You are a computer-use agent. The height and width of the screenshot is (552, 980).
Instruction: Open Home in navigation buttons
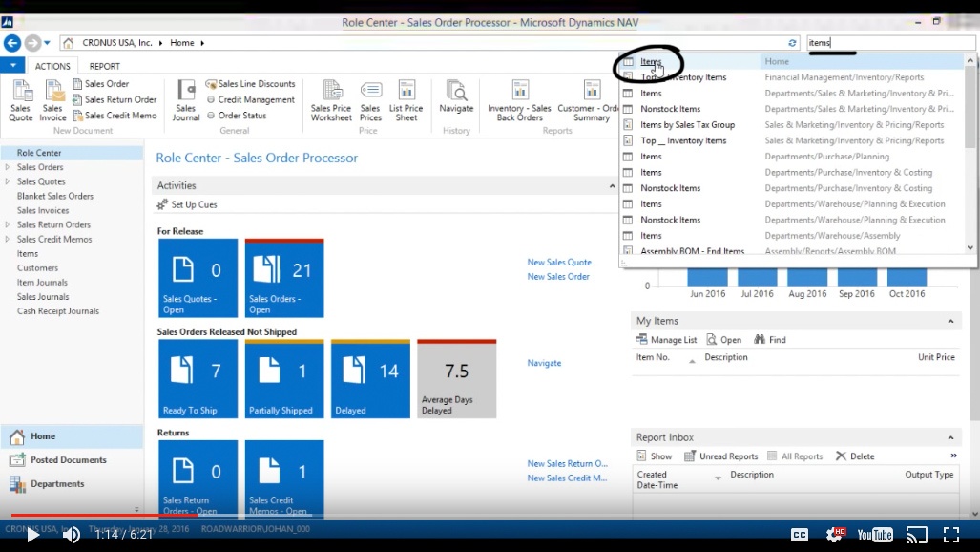click(72, 436)
